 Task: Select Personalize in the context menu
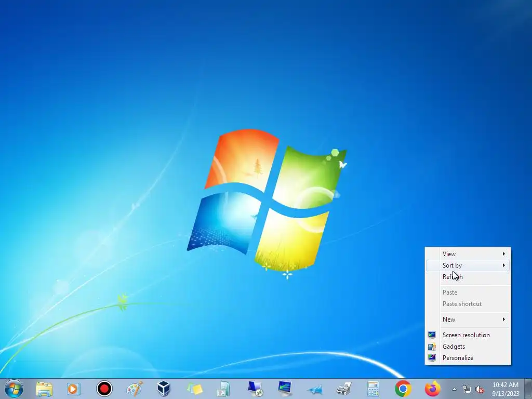pos(468,358)
